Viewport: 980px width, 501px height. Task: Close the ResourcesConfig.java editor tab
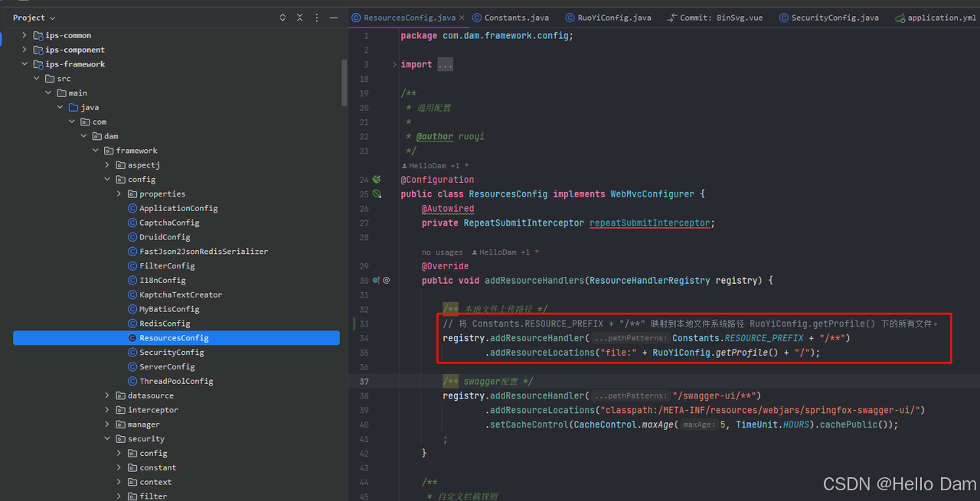[x=463, y=18]
